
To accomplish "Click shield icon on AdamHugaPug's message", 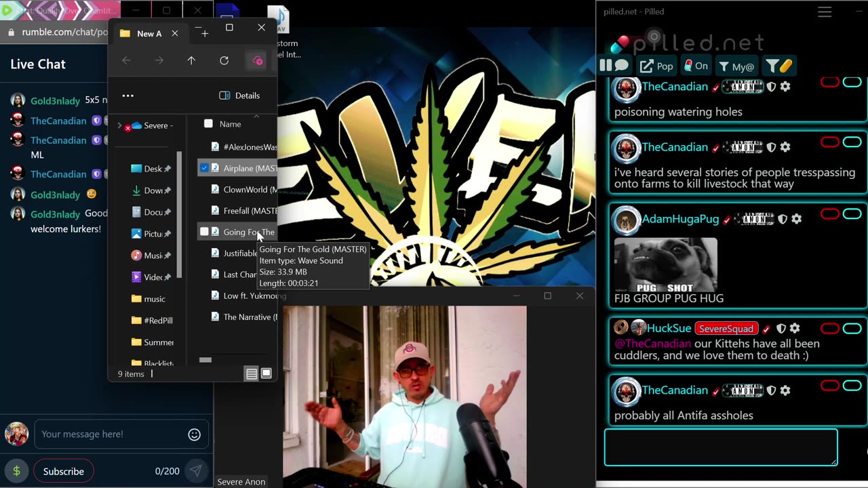I will [783, 219].
